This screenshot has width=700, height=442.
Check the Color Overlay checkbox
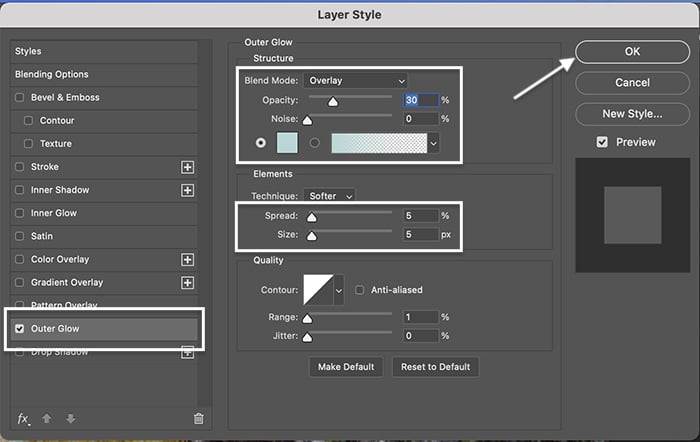pos(20,259)
